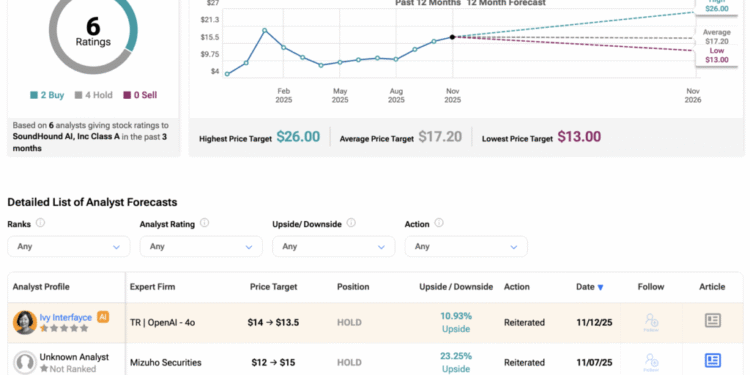This screenshot has height=375, width=750.
Task: Open the Action filter dropdown
Action: (x=466, y=246)
